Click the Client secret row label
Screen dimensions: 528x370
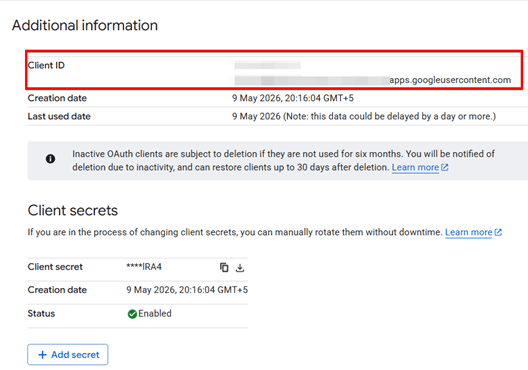[55, 267]
